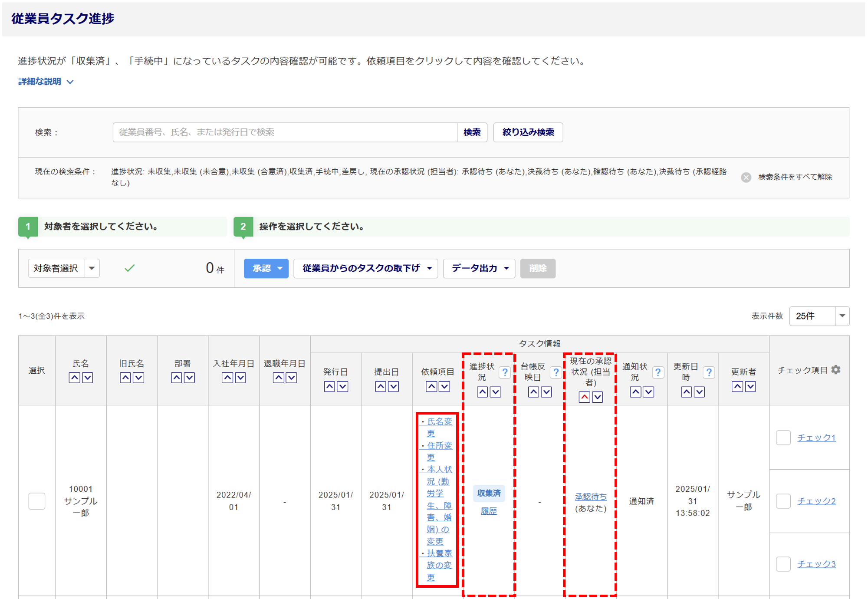Open the 表示件数 25件 dropdown
Image resolution: width=868 pixels, height=599 pixels.
tap(819, 316)
